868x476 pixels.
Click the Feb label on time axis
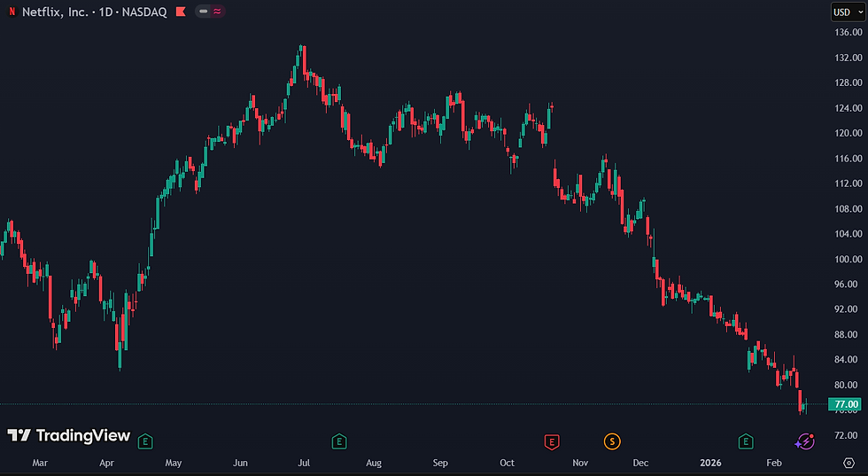pos(774,463)
